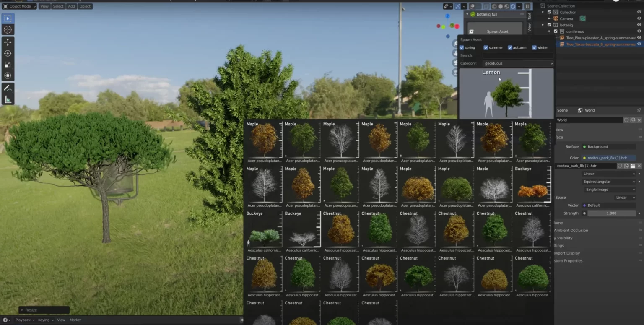Click the pin icon in properties header

point(639,110)
